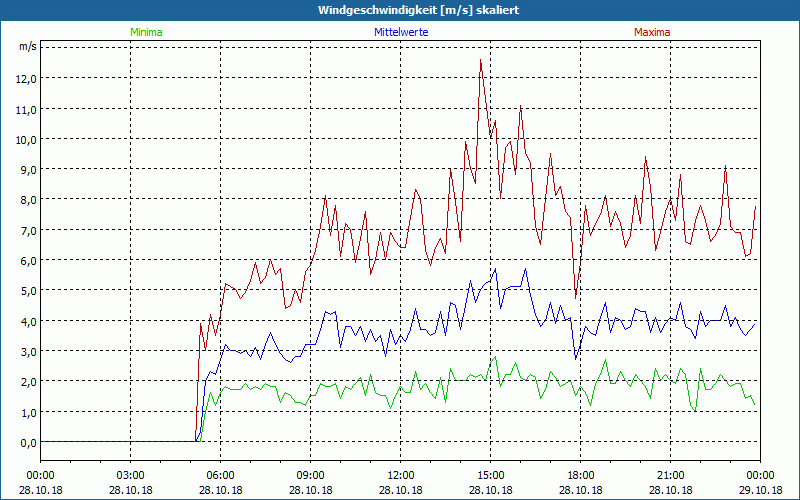Click the blue curve's low point near 18:00
Image resolution: width=800 pixels, height=500 pixels.
(x=576, y=358)
